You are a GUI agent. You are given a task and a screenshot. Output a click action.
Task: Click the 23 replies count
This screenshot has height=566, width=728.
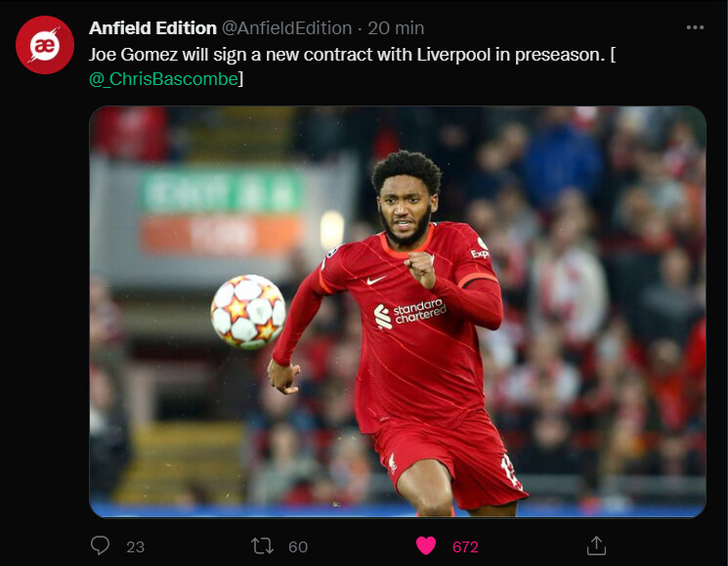135,547
